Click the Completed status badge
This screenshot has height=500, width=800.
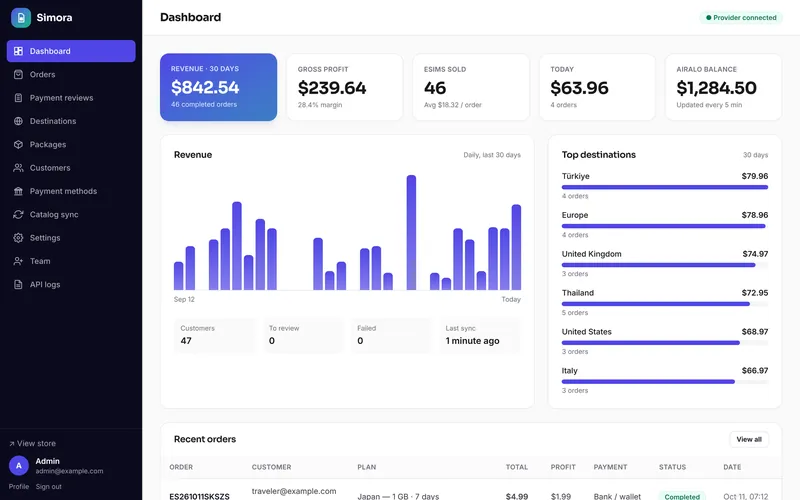682,496
